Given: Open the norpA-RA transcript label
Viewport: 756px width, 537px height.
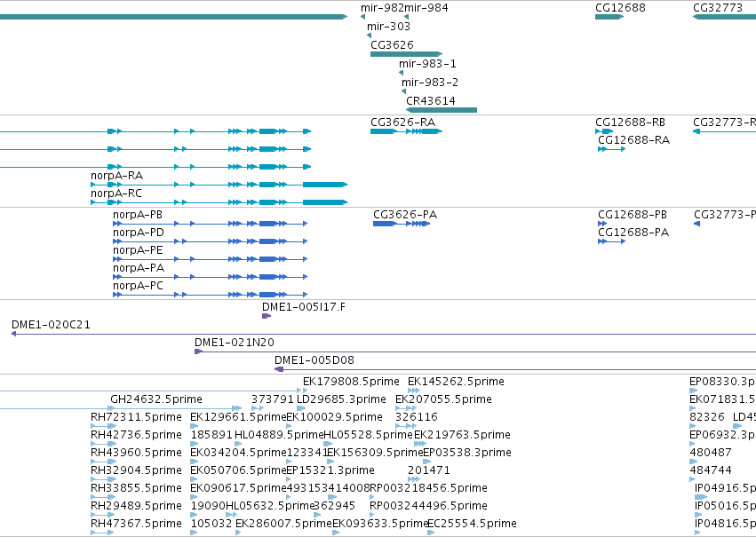Looking at the screenshot, I should 116,176.
